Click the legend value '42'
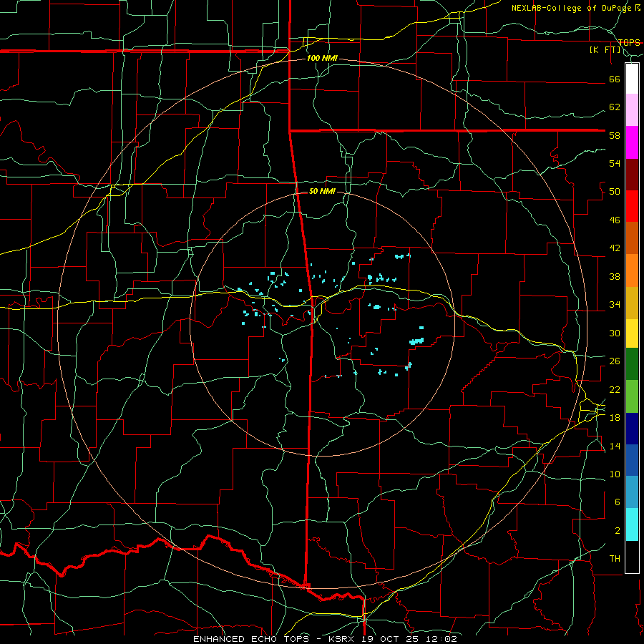644x644 pixels. (x=615, y=248)
